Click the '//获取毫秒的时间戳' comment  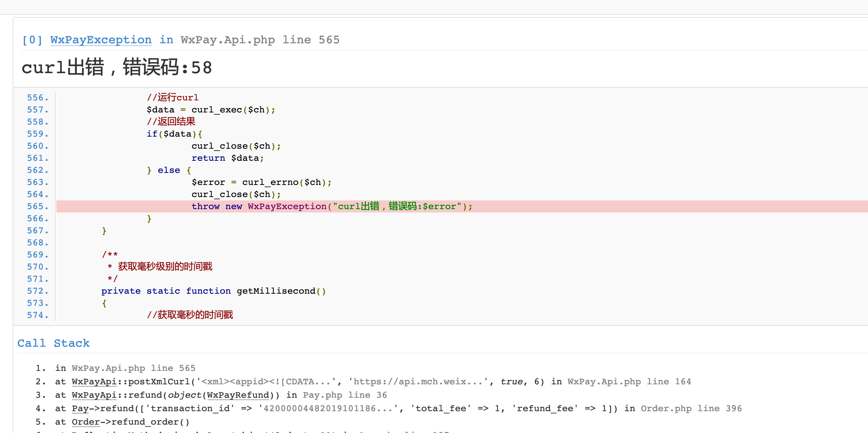[x=190, y=315]
